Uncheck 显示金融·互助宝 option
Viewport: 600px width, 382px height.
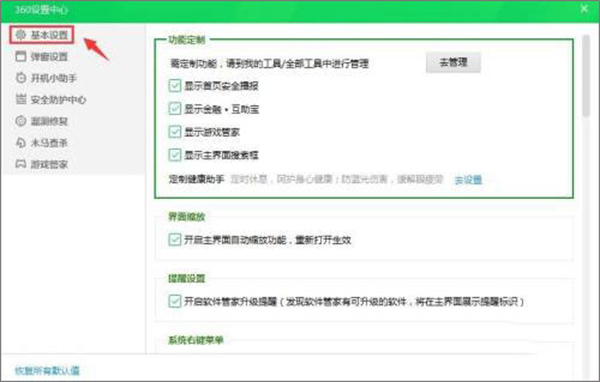pyautogui.click(x=175, y=109)
